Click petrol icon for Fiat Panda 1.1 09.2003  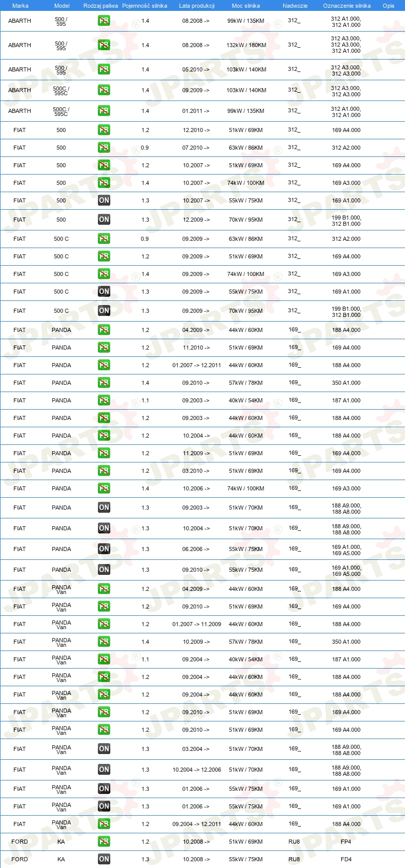click(x=104, y=400)
